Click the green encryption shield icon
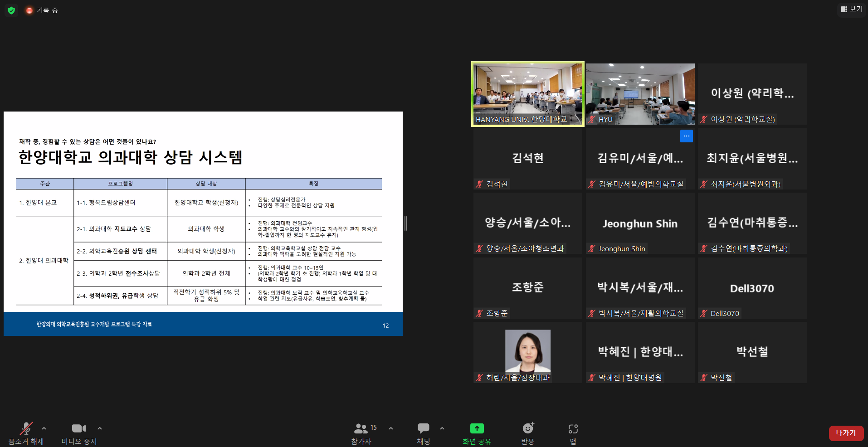The image size is (868, 447). (x=11, y=10)
